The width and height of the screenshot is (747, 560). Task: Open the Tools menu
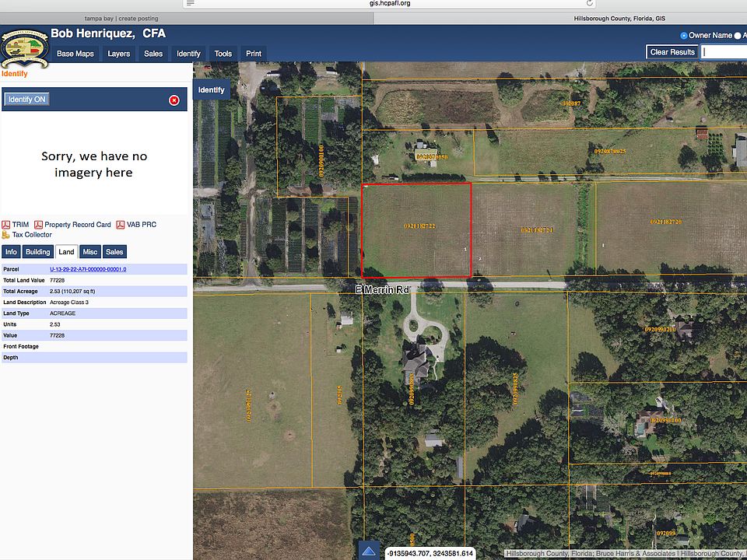pyautogui.click(x=223, y=53)
